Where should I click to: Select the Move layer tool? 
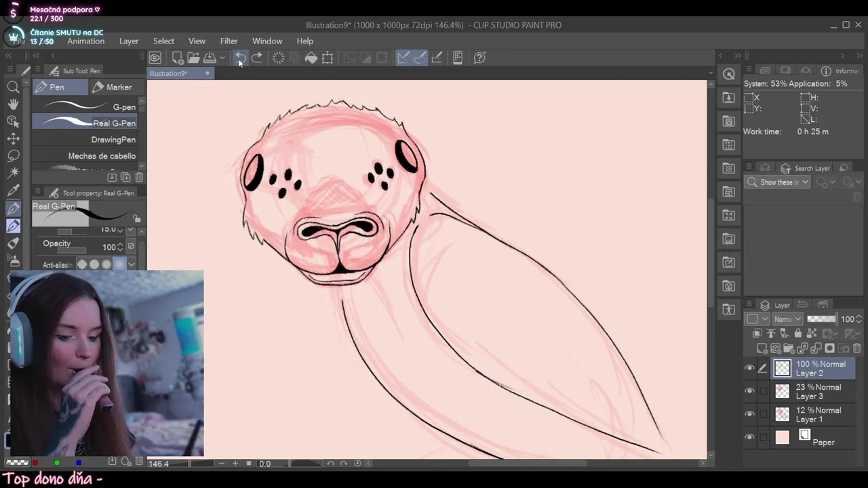(13, 139)
